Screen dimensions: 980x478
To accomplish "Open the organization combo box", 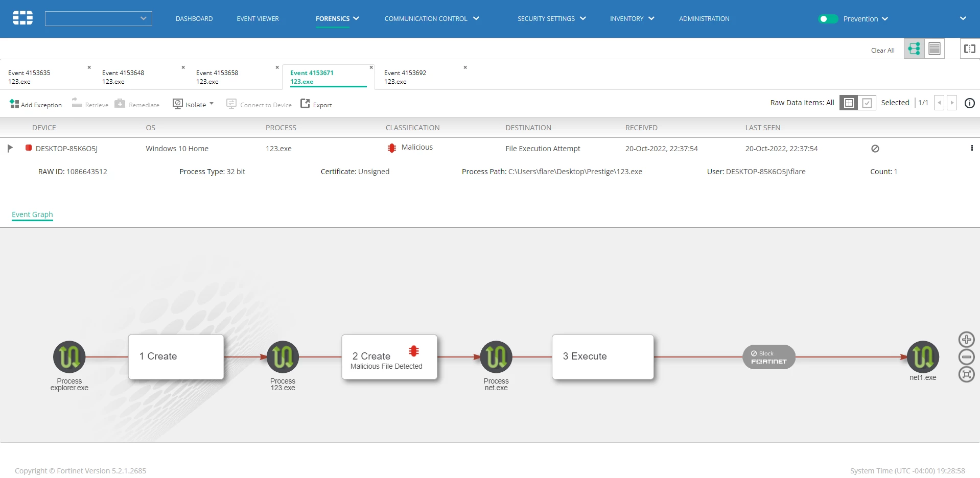I will click(99, 19).
